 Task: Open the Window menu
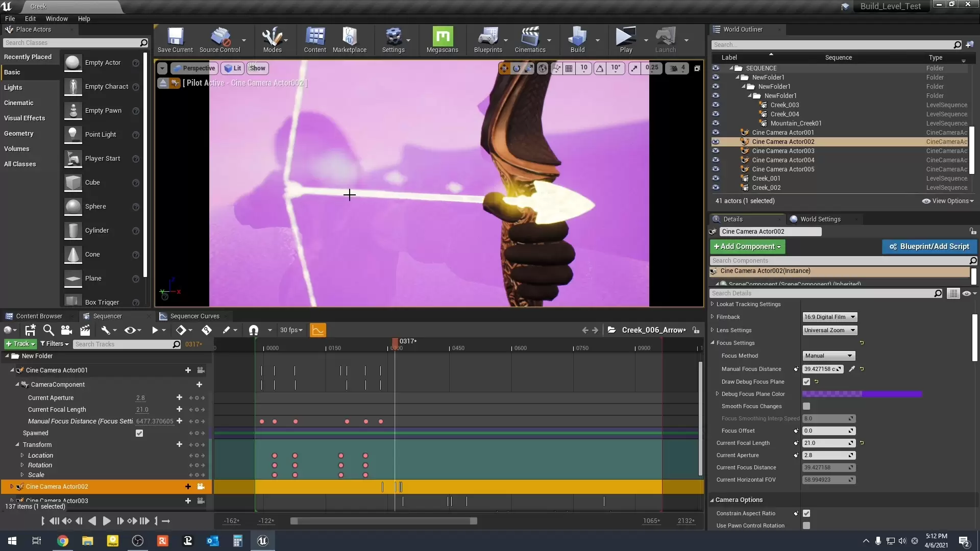57,19
